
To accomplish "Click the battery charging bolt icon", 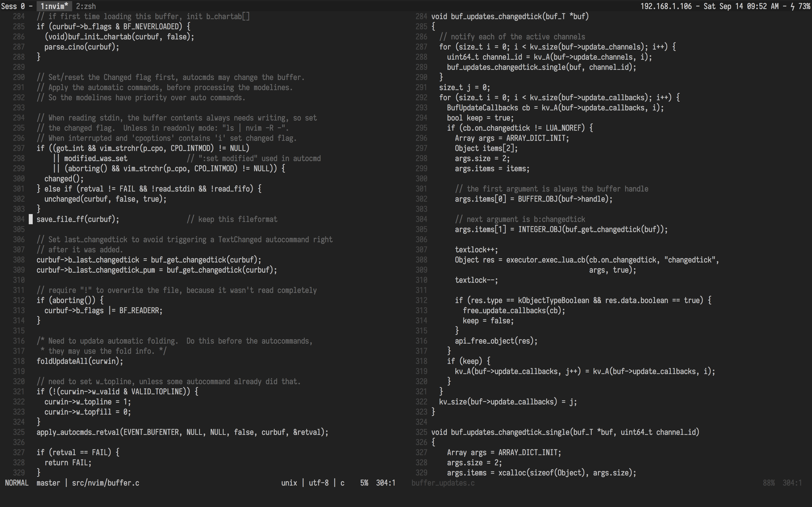I will tap(793, 6).
